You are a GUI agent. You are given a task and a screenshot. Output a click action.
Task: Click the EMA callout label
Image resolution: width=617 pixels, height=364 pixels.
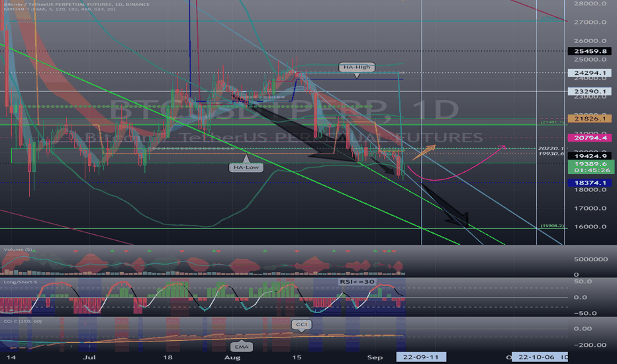tap(241, 347)
